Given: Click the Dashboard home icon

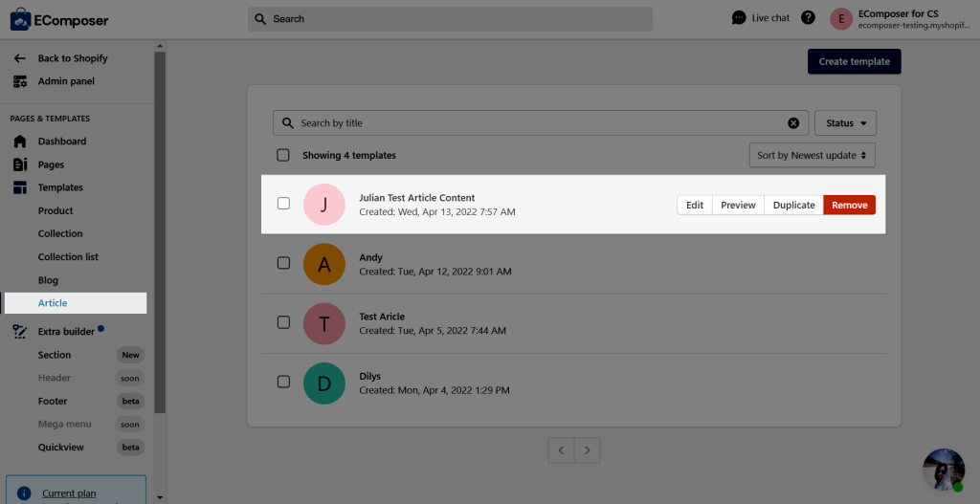Looking at the screenshot, I should (20, 142).
